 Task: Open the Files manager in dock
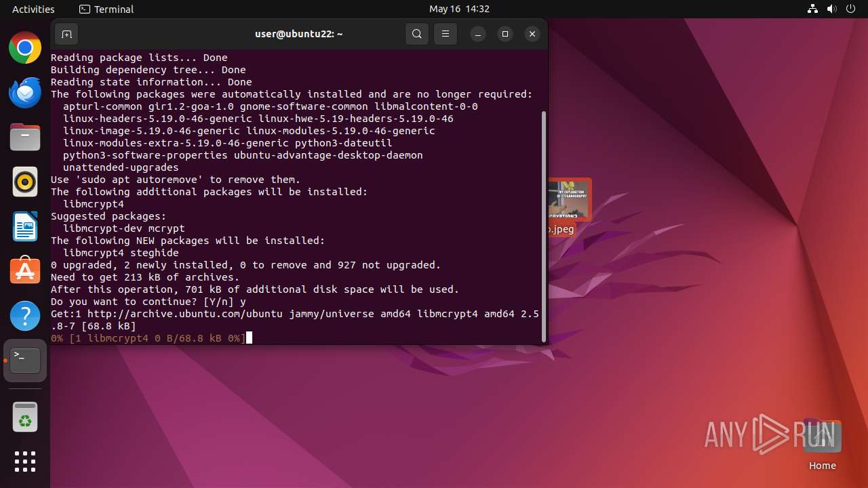25,138
